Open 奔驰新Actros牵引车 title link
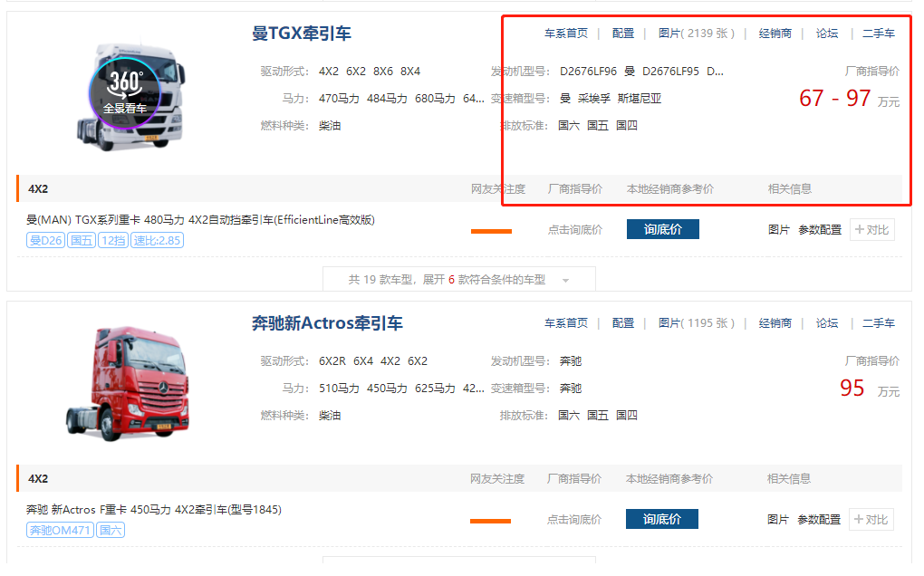Screen dimensions: 924x576 point(327,323)
